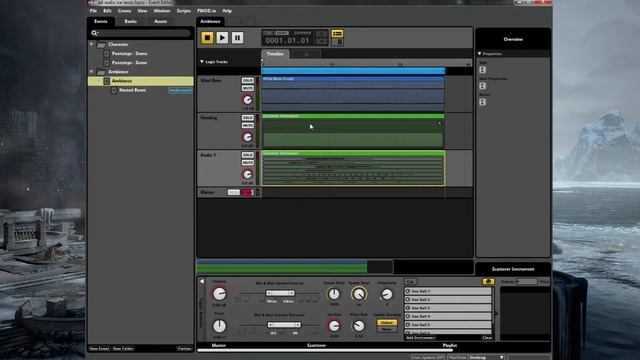Viewport: 640px width, 360px height.
Task: Select the Ambience folder icon
Action: click(x=101, y=72)
